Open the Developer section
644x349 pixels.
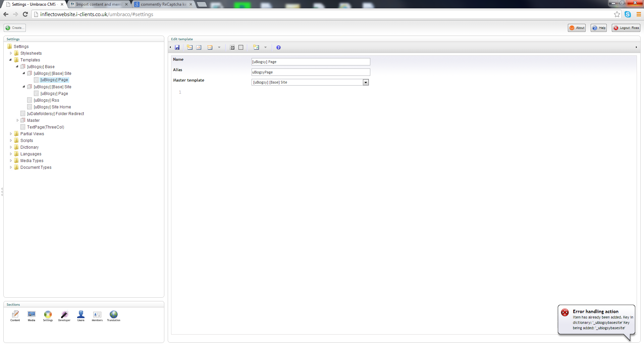click(x=64, y=316)
